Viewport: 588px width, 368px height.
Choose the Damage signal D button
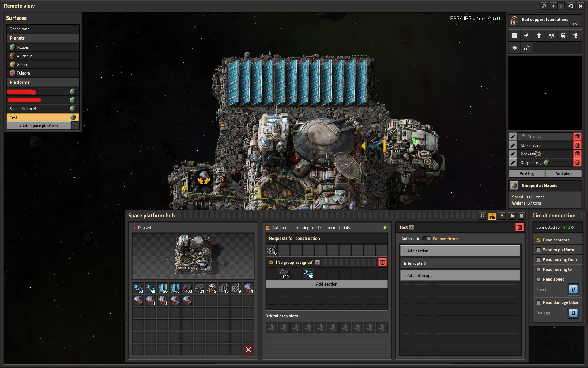[573, 313]
